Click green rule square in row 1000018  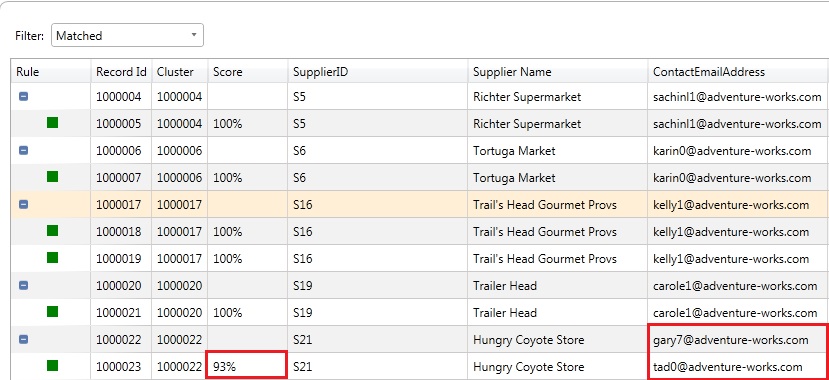click(52, 230)
